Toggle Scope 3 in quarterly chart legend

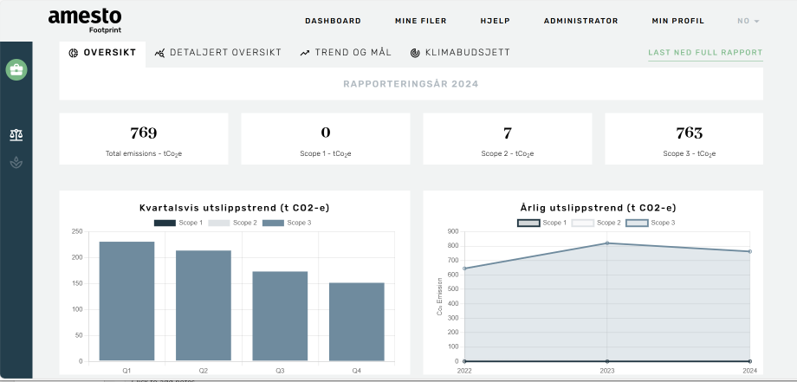[287, 223]
